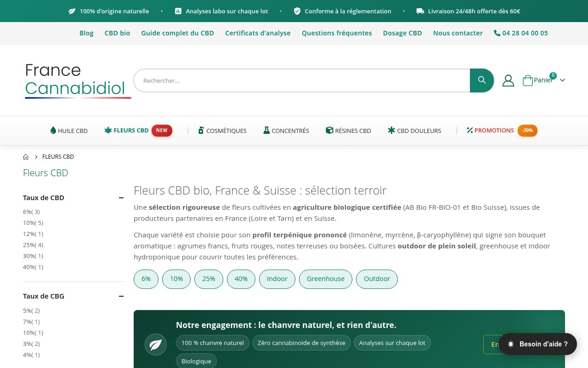Select the 10% pill filter
This screenshot has width=588, height=368.
[176, 279]
